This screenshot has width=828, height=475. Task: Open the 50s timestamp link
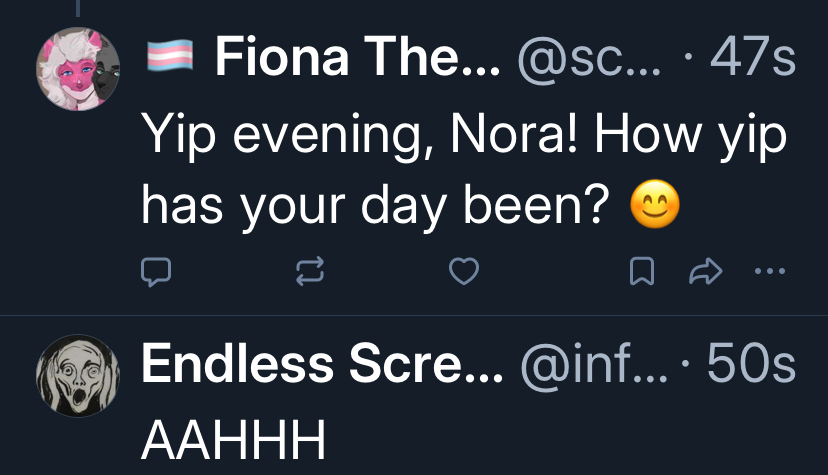pyautogui.click(x=750, y=366)
